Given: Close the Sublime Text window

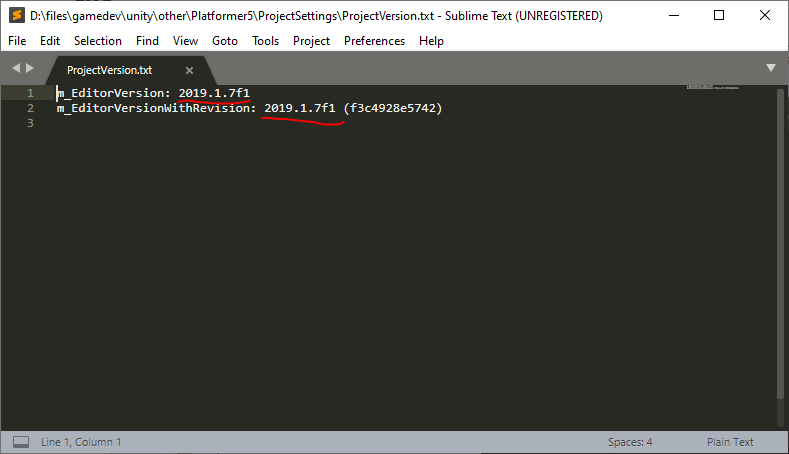Looking at the screenshot, I should (765, 16).
